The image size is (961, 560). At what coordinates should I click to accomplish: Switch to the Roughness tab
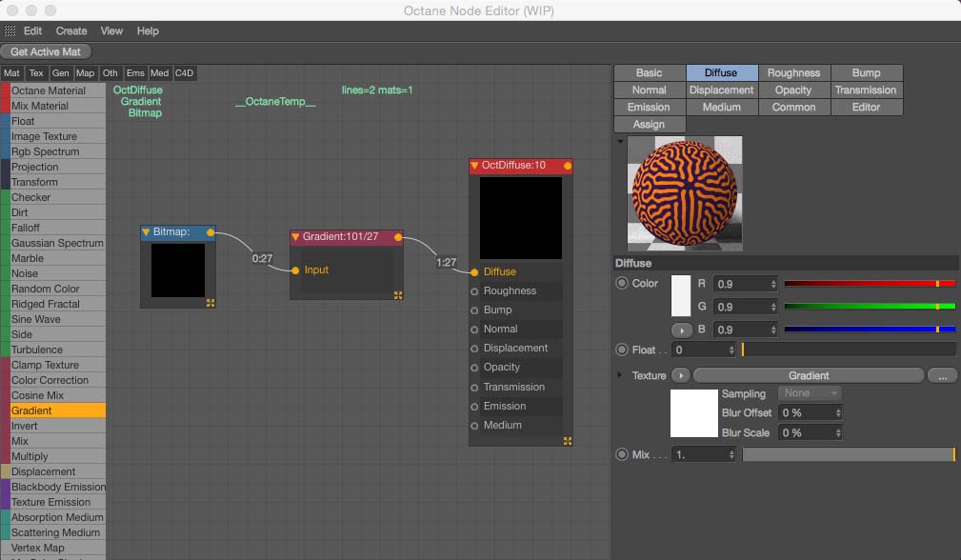click(x=793, y=73)
